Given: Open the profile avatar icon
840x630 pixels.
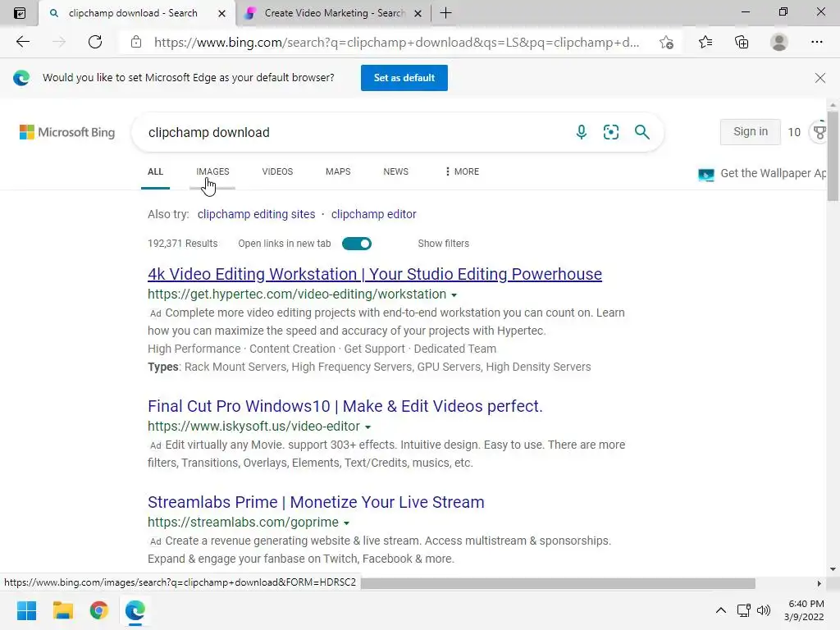Looking at the screenshot, I should (779, 42).
